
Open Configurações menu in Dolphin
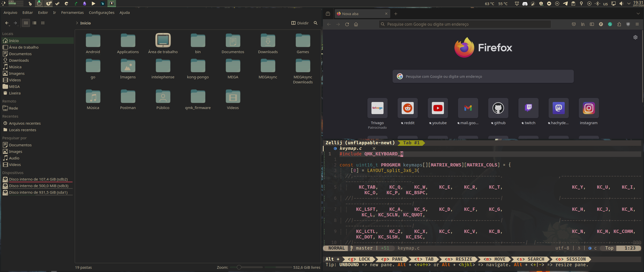tap(102, 12)
